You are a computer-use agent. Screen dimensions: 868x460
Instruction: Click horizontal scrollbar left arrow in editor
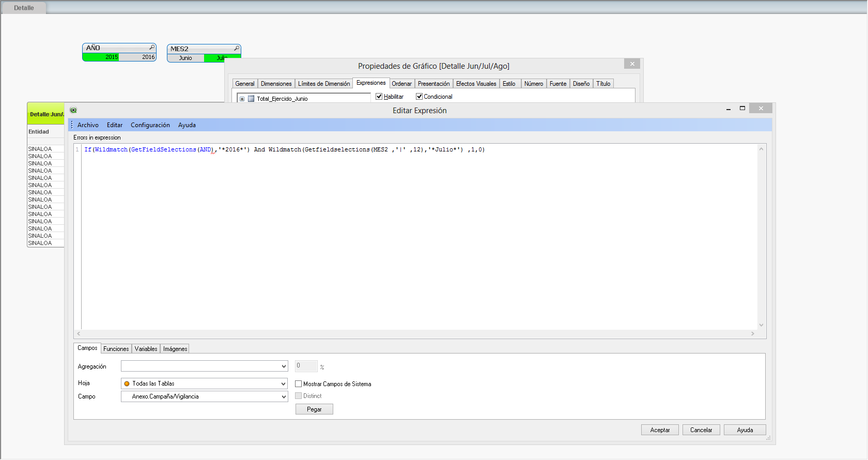point(79,334)
